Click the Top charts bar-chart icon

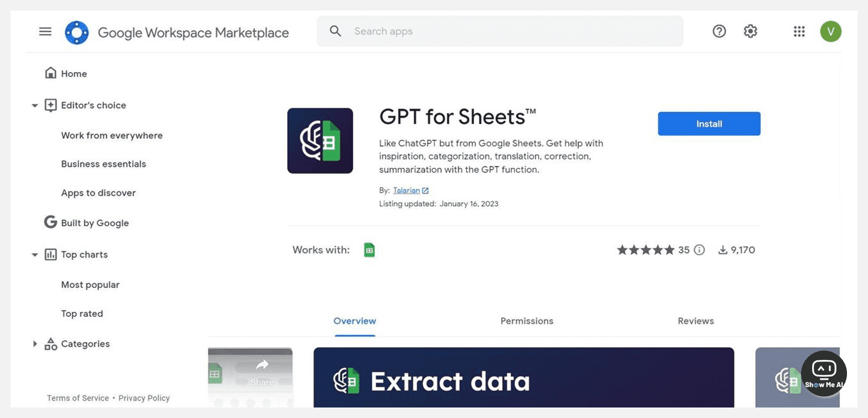coord(50,254)
